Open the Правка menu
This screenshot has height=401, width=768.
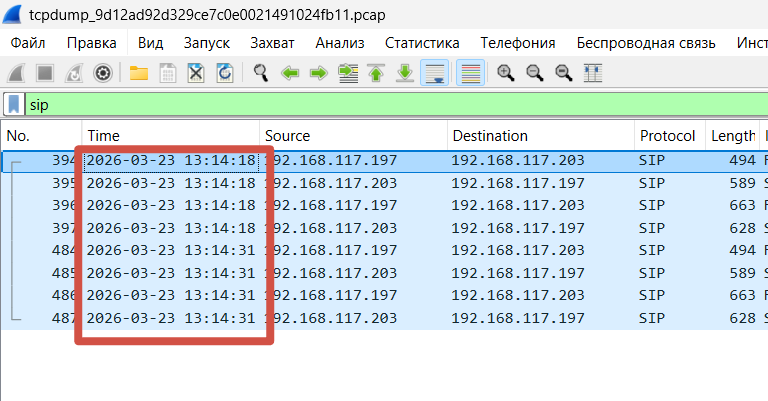[92, 43]
